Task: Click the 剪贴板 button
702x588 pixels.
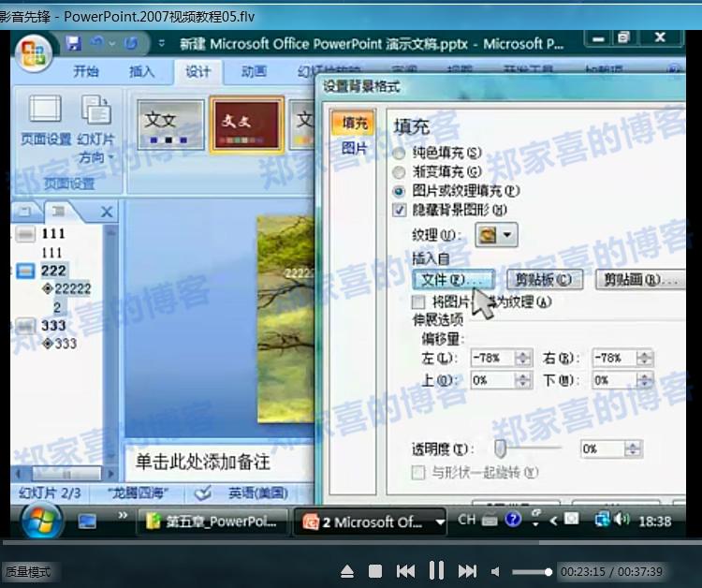Action: [x=545, y=280]
